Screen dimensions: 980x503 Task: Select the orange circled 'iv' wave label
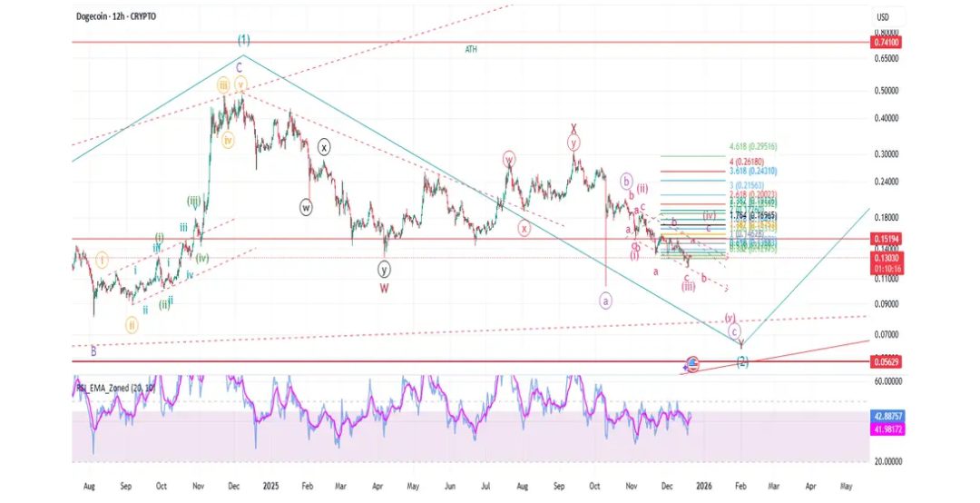pyautogui.click(x=228, y=141)
